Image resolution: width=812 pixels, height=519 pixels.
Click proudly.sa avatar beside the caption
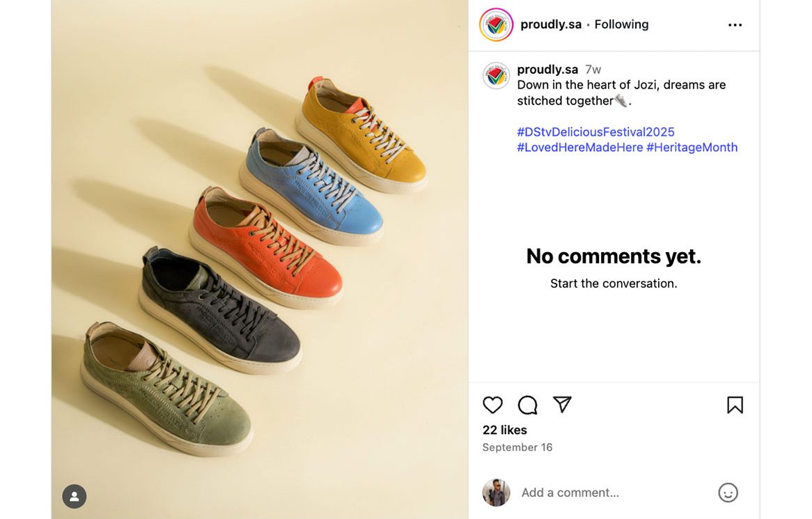pyautogui.click(x=496, y=75)
